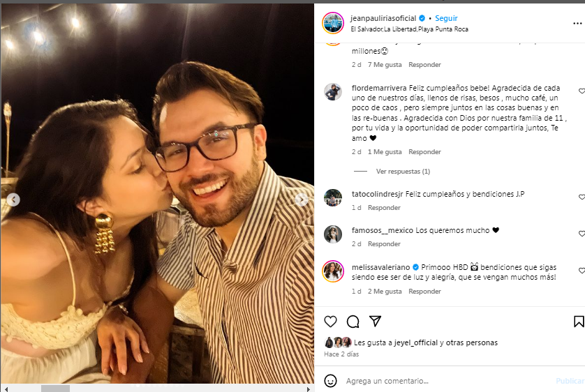This screenshot has width=585, height=392.
Task: Go to the next photo in the carousel
Action: (x=302, y=200)
